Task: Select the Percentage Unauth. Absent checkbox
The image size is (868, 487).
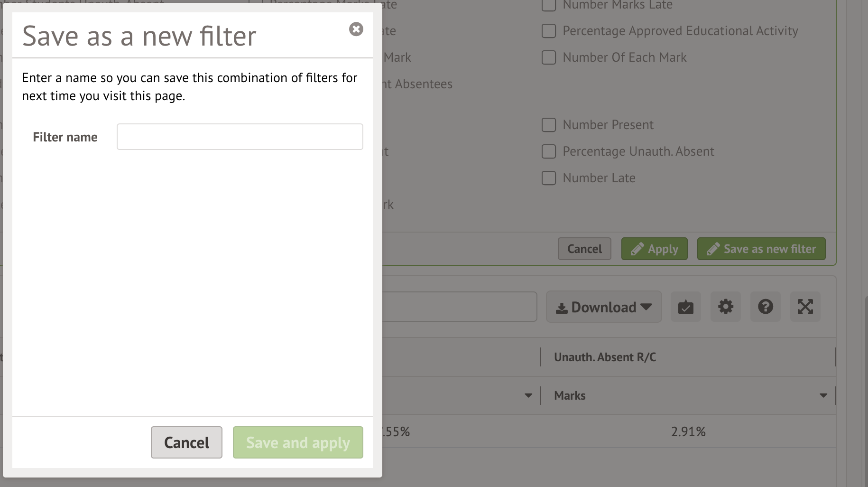Action: tap(549, 151)
